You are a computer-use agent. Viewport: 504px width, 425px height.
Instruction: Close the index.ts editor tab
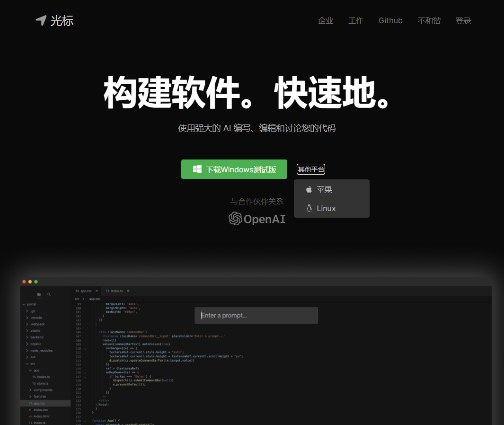coord(128,291)
